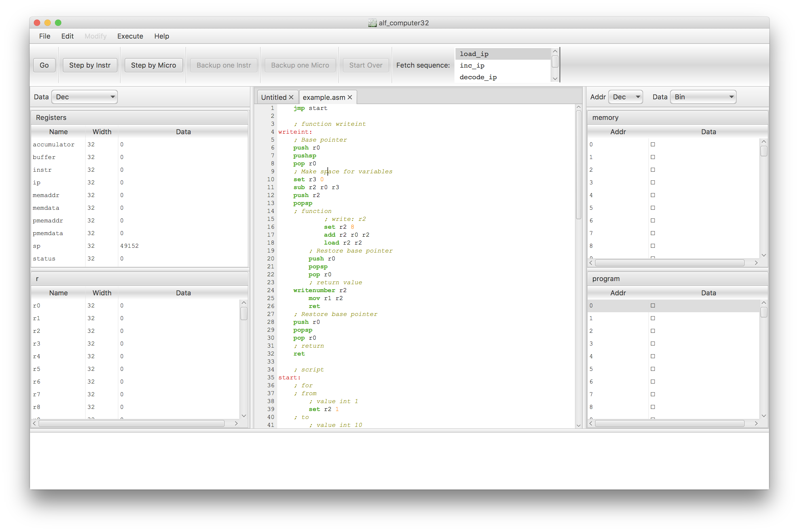This screenshot has height=532, width=799.
Task: Open the Help menu
Action: point(161,36)
